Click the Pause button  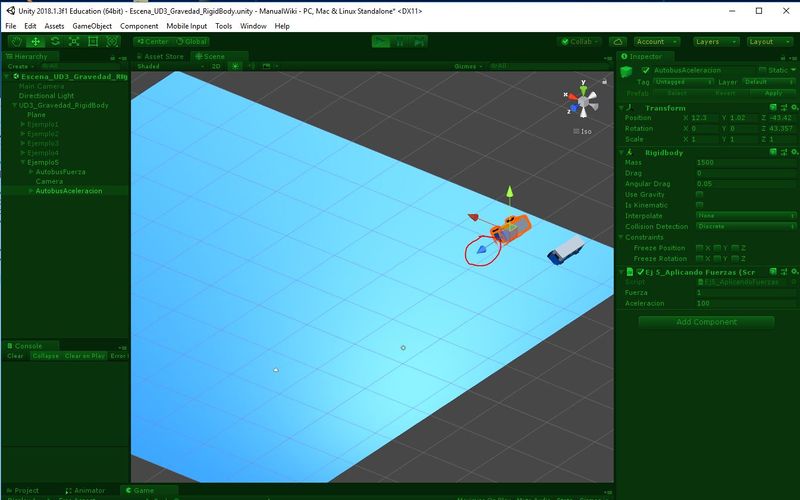[x=400, y=42]
